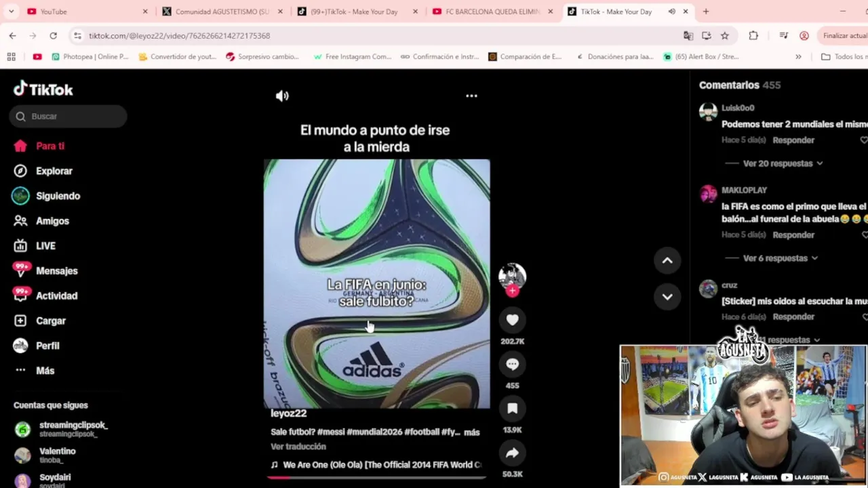Open the apps grid in bookmarks bar
The height and width of the screenshot is (488, 868).
pos(12,57)
